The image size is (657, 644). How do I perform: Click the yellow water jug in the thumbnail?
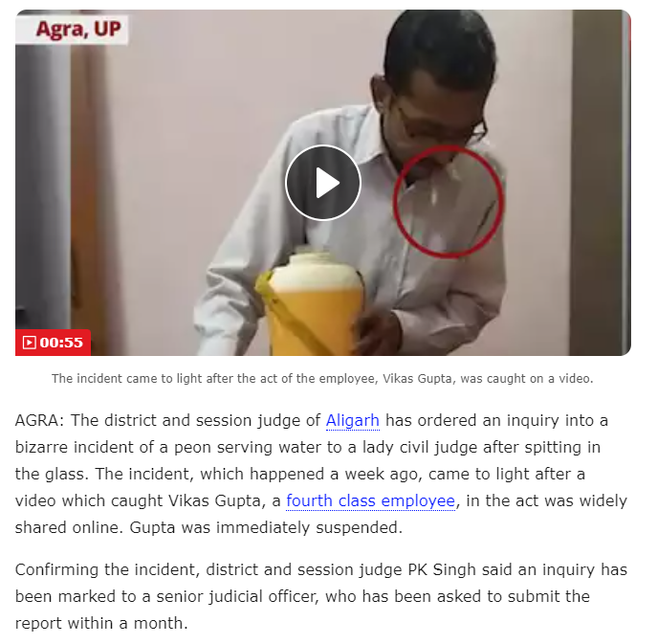314,304
